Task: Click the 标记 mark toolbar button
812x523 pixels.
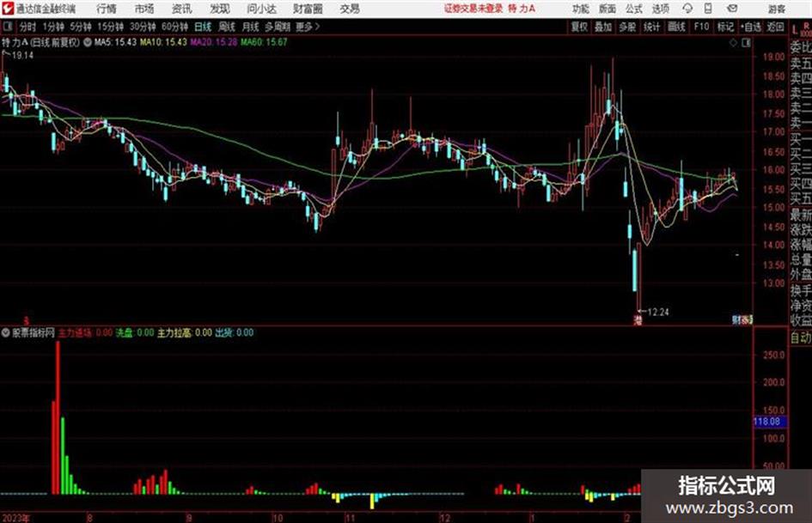Action: click(725, 27)
